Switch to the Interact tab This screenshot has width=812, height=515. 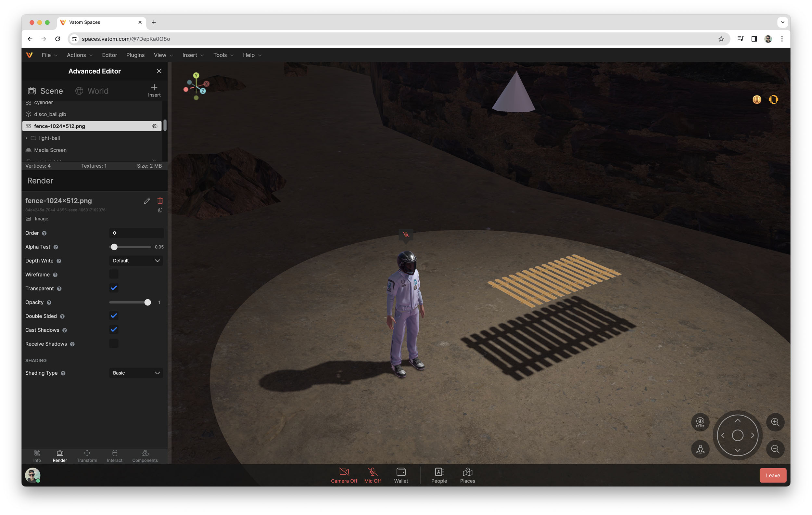coord(115,456)
